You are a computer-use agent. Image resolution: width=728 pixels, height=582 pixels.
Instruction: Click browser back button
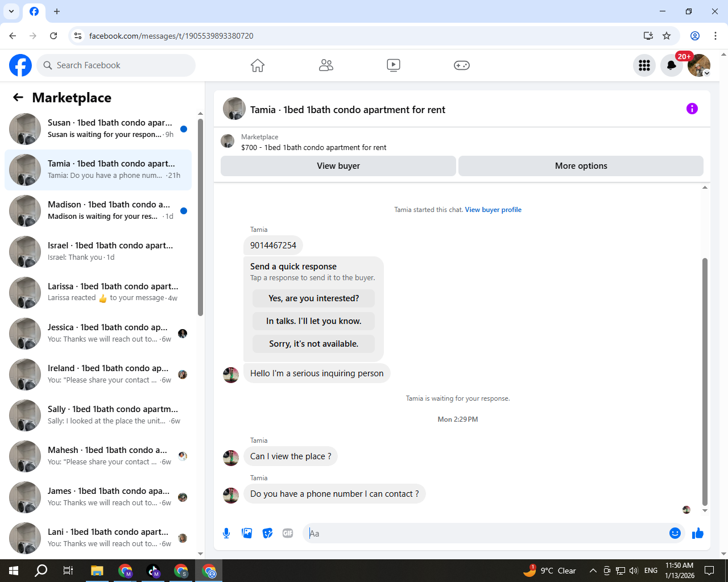13,36
